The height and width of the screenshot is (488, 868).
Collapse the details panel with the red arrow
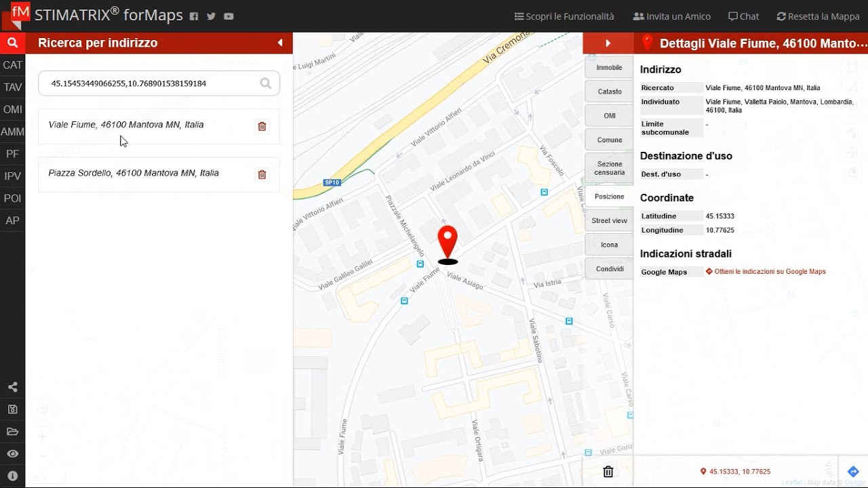click(x=608, y=43)
